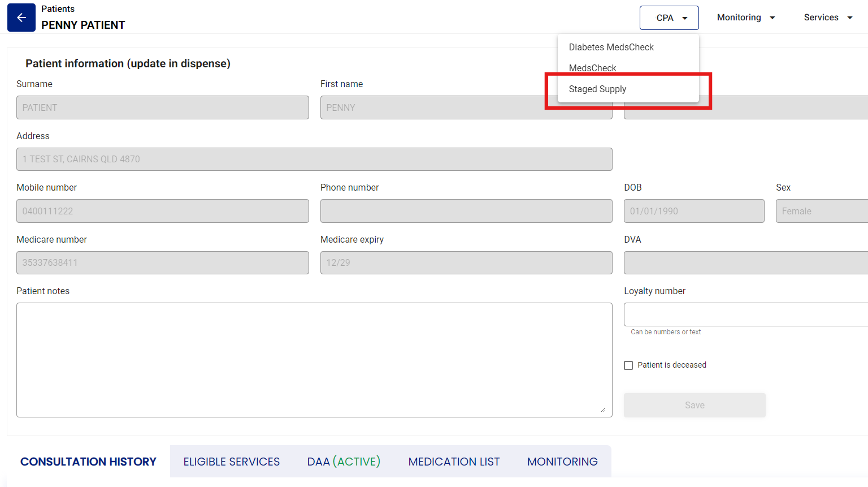The image size is (868, 487).
Task: Click inside the Patient notes text area
Action: pyautogui.click(x=314, y=360)
